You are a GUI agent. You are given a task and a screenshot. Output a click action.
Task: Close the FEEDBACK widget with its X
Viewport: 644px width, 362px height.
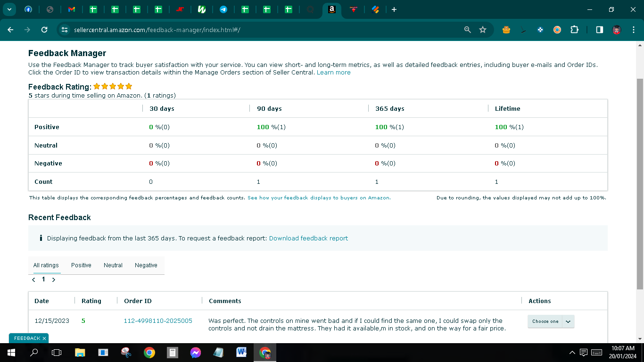[x=44, y=338]
